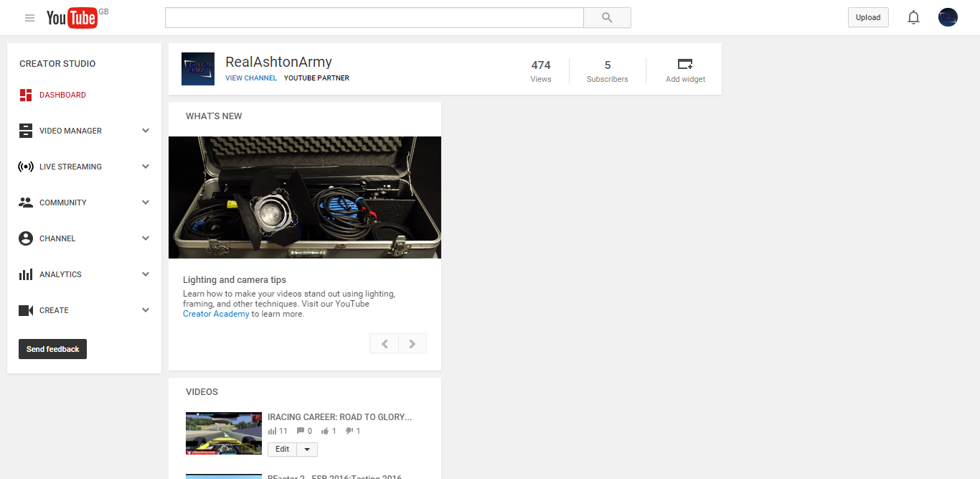The height and width of the screenshot is (479, 980).
Task: Open the notifications bell
Action: tap(913, 18)
